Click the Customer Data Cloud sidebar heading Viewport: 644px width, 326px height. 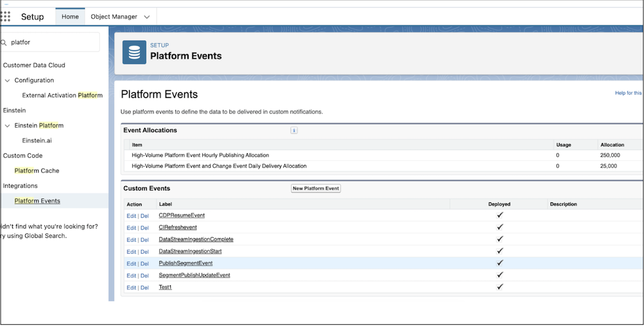tap(34, 65)
